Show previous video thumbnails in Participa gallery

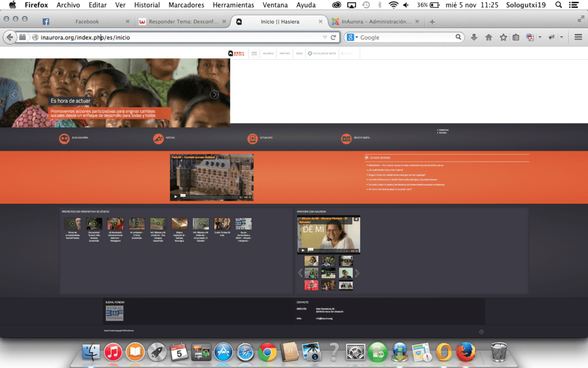pyautogui.click(x=300, y=273)
